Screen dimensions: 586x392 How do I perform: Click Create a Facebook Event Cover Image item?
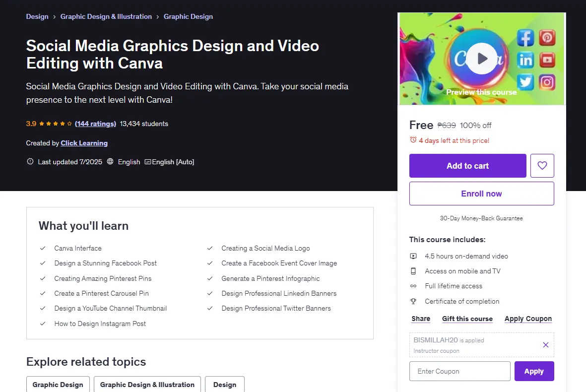click(279, 263)
